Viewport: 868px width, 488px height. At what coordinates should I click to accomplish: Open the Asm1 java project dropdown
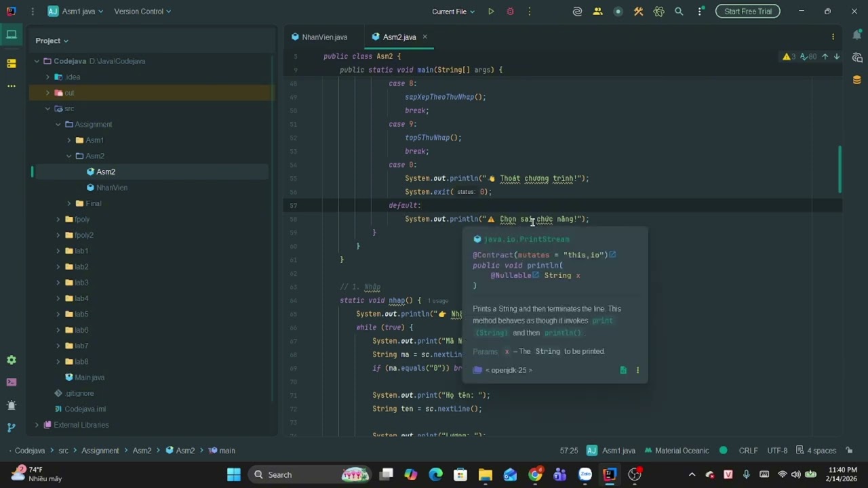75,12
